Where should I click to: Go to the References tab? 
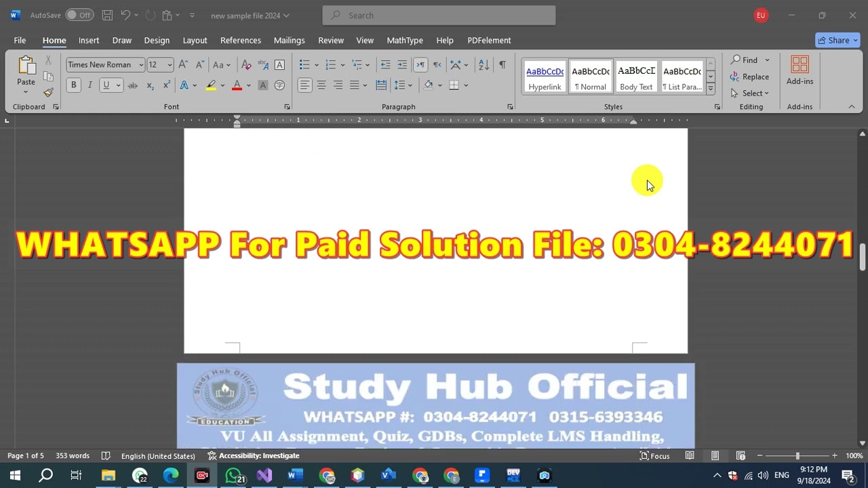(241, 40)
